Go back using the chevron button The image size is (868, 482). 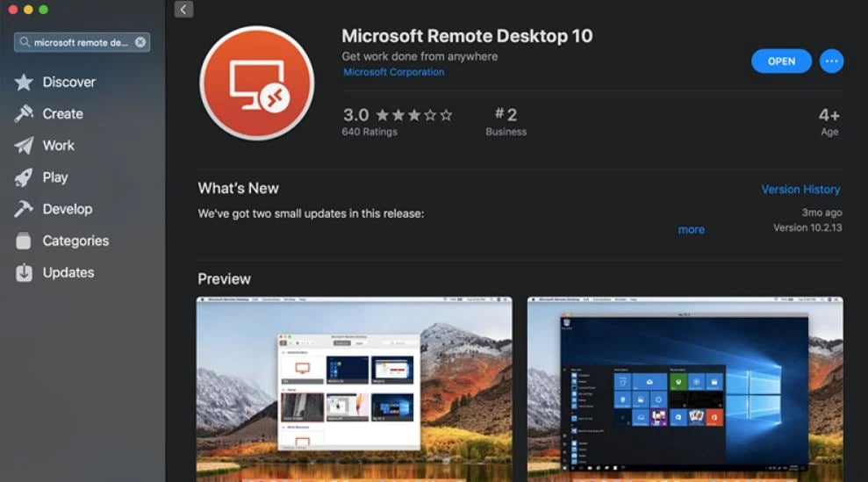pos(183,10)
